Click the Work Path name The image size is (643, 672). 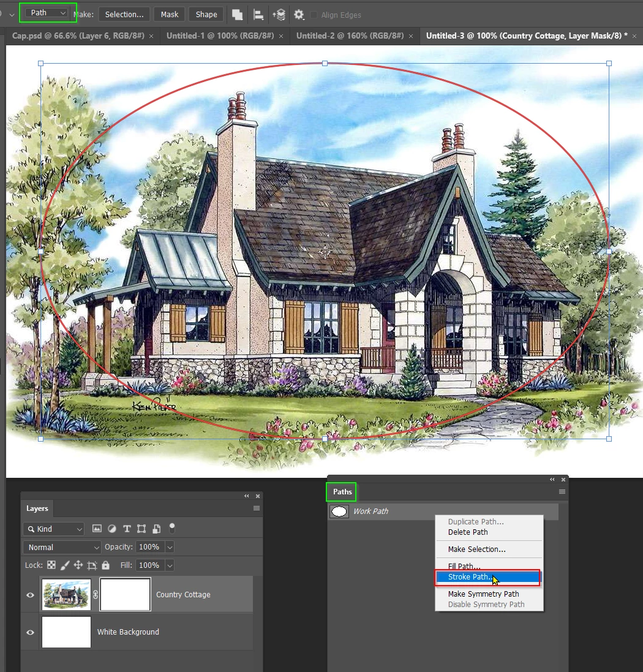pos(370,512)
